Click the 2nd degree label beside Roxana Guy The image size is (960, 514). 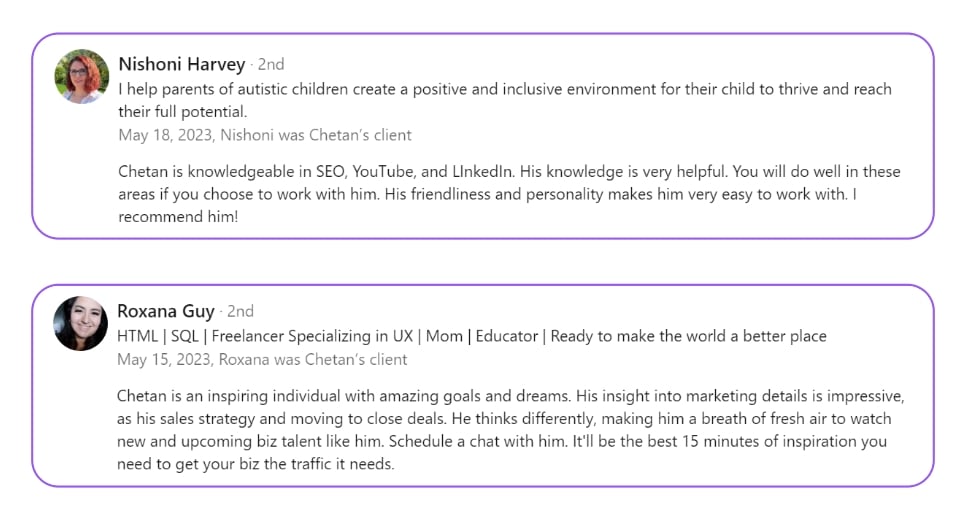241,312
